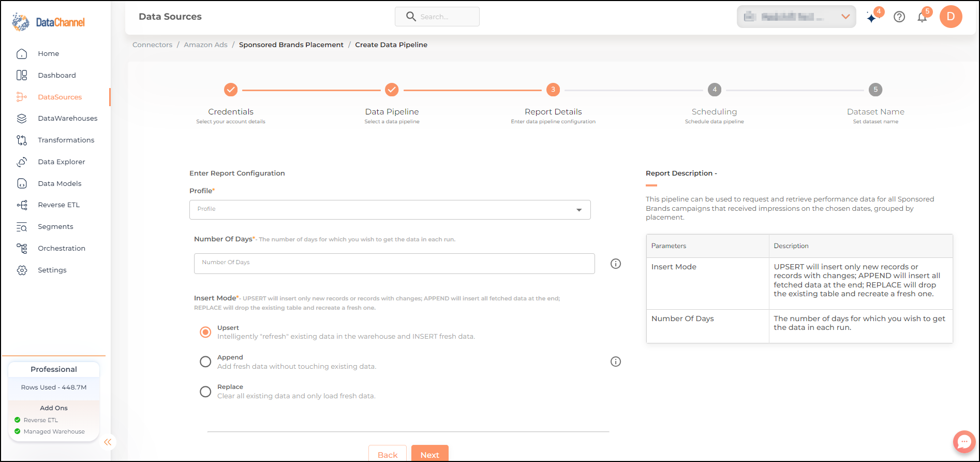Click the search magnifier icon
The image size is (980, 462).
pos(411,17)
